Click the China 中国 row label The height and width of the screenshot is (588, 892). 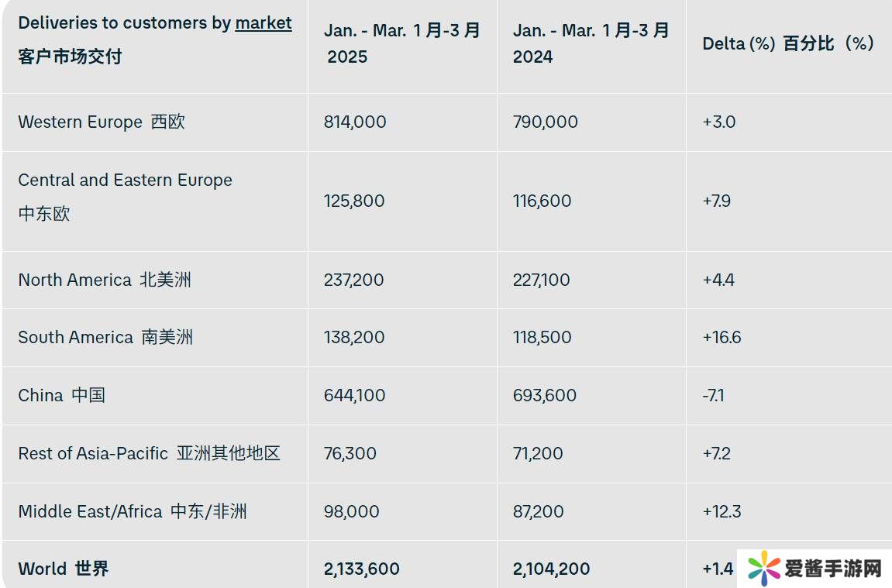[x=62, y=395]
